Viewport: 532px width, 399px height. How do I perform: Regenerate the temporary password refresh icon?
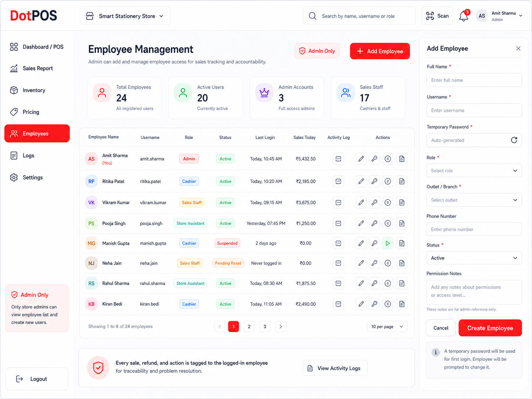[x=514, y=140]
